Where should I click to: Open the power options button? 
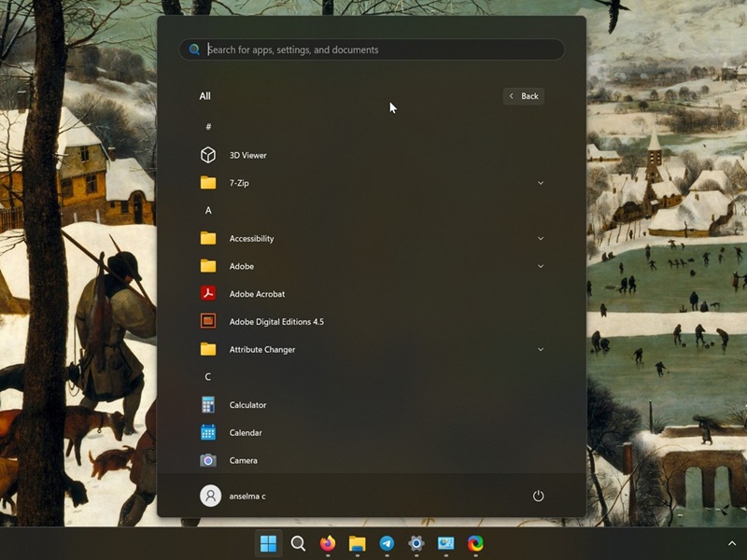(539, 496)
